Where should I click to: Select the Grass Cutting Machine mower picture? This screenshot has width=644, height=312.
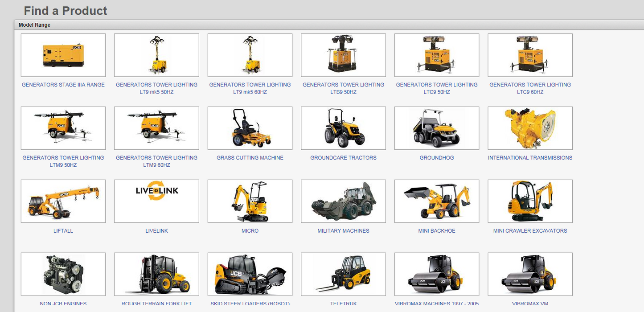pos(250,128)
